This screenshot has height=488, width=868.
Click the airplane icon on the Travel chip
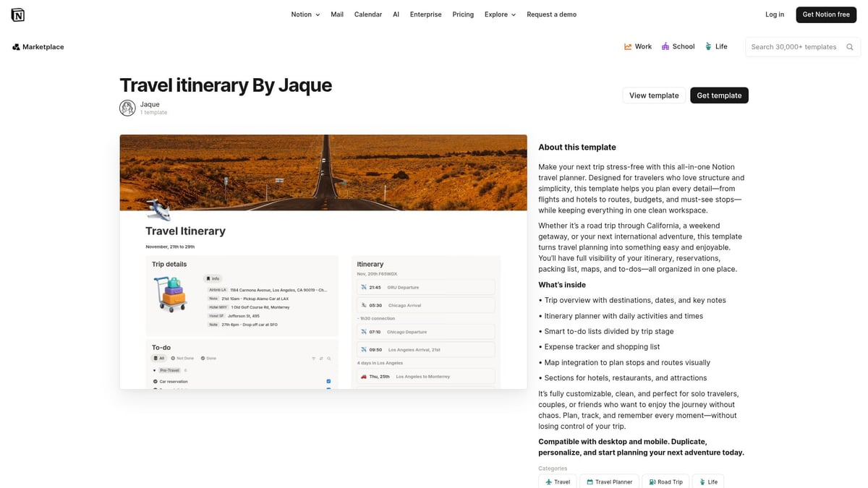pos(549,482)
